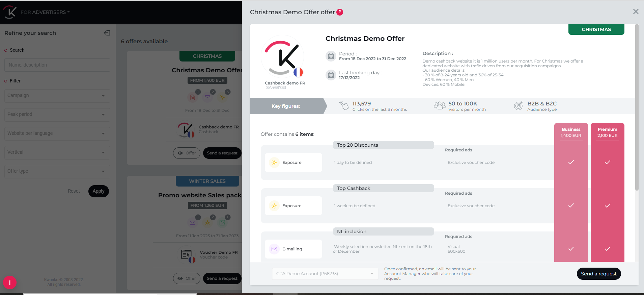The image size is (644, 295).
Task: Click the red info button bottom left
Action: click(x=10, y=282)
